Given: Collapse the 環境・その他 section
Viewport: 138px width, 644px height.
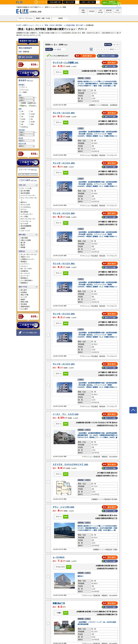Looking at the screenshot, I should [28, 287].
